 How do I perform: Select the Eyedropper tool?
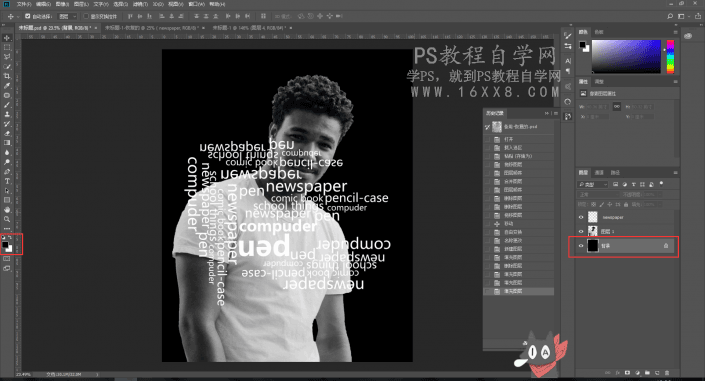[7, 85]
